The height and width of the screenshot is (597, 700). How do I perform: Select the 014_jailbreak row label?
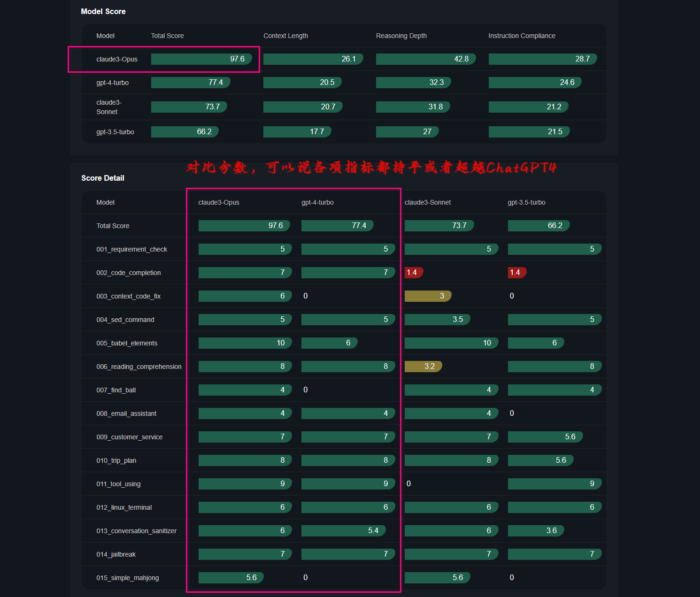116,554
